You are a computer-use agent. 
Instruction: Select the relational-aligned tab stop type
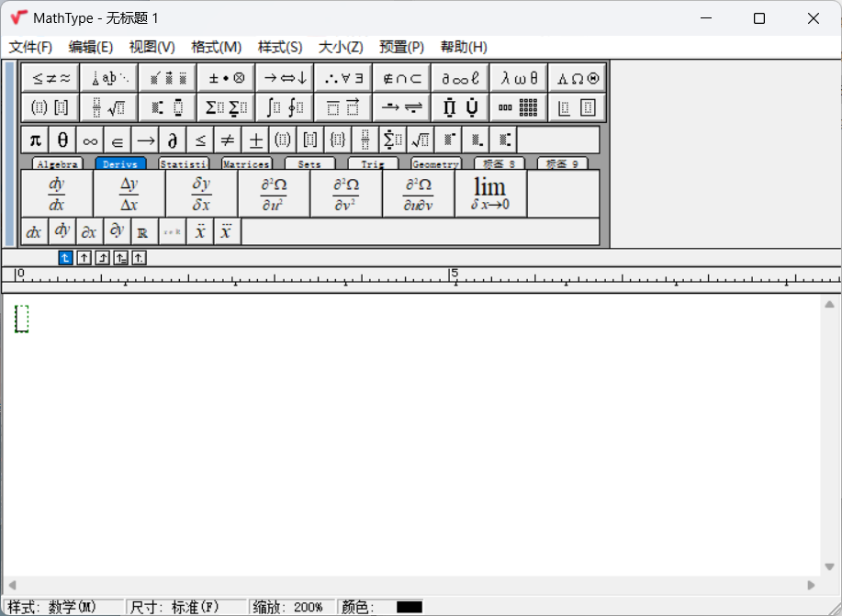tap(120, 258)
